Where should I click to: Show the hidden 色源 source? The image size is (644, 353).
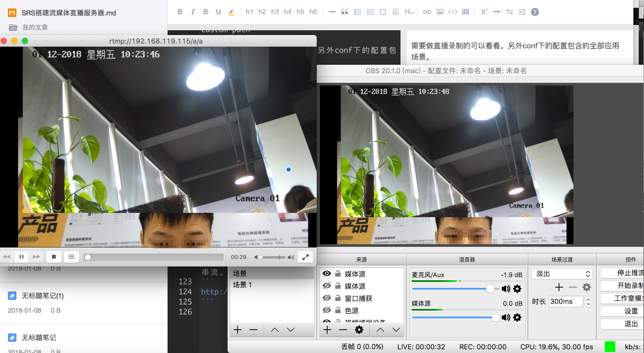point(327,311)
